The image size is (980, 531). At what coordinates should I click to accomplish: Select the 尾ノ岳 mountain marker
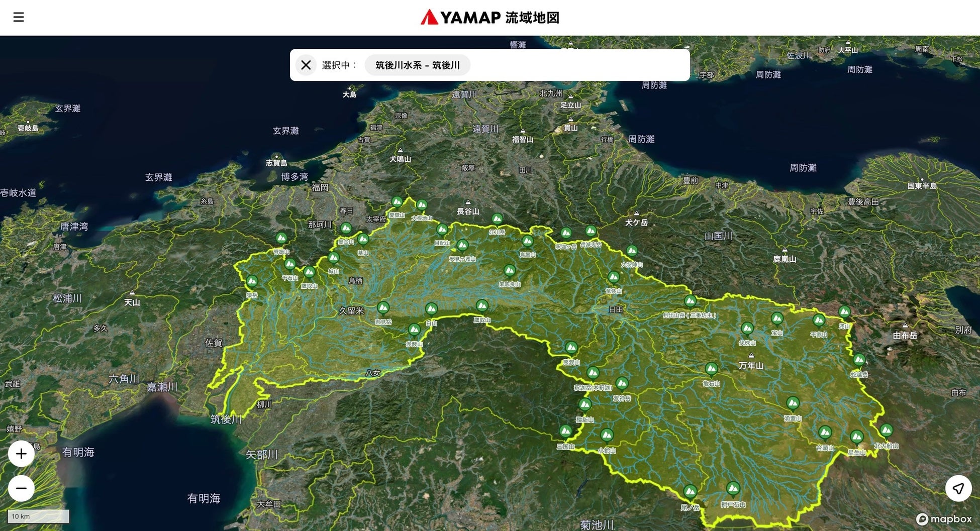691,492
